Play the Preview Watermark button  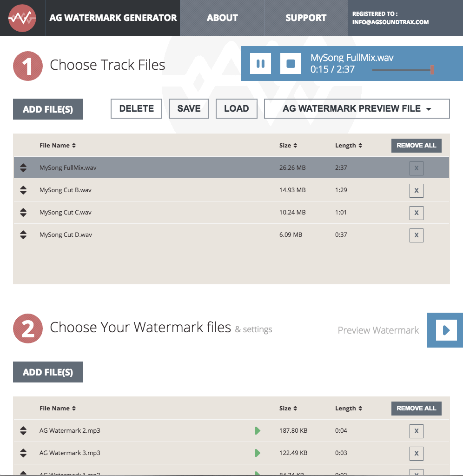point(446,330)
